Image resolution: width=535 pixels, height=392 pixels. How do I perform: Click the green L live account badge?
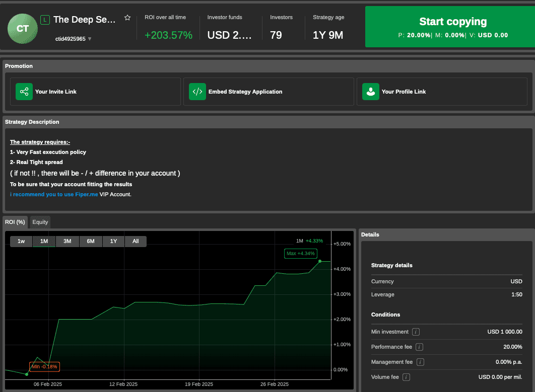tap(45, 20)
